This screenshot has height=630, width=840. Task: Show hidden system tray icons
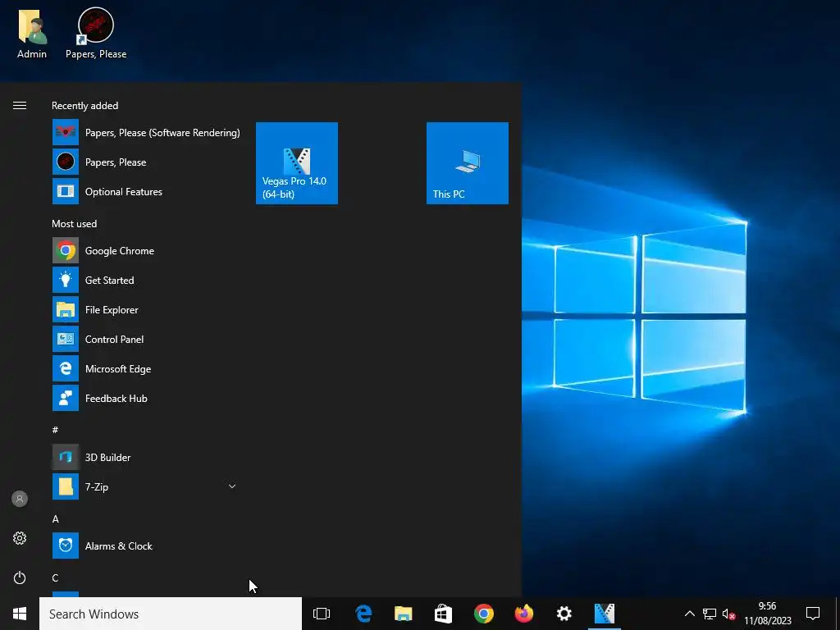click(689, 614)
